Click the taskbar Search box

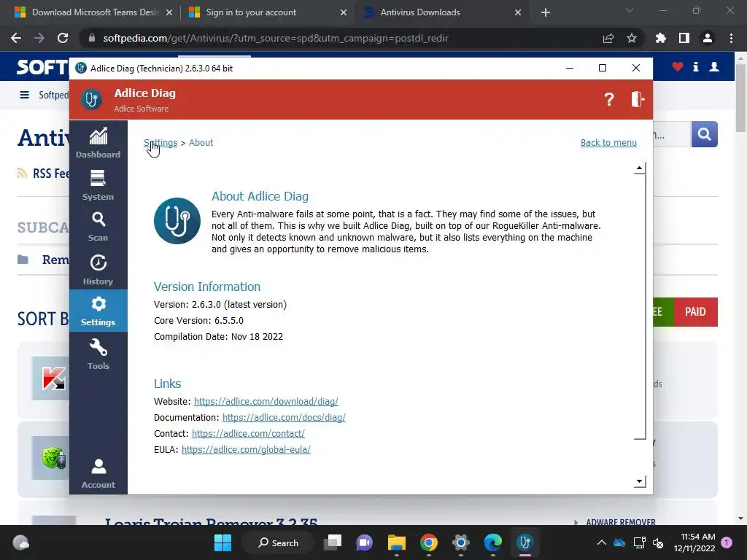pos(278,542)
